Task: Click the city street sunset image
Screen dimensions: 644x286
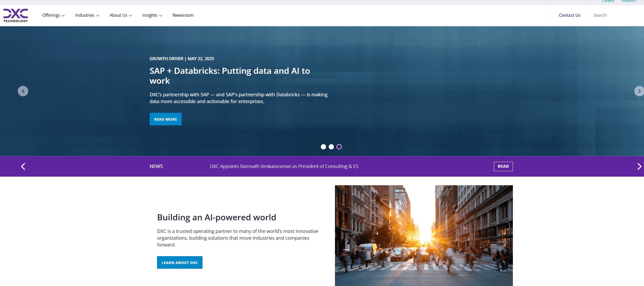Action: [424, 235]
